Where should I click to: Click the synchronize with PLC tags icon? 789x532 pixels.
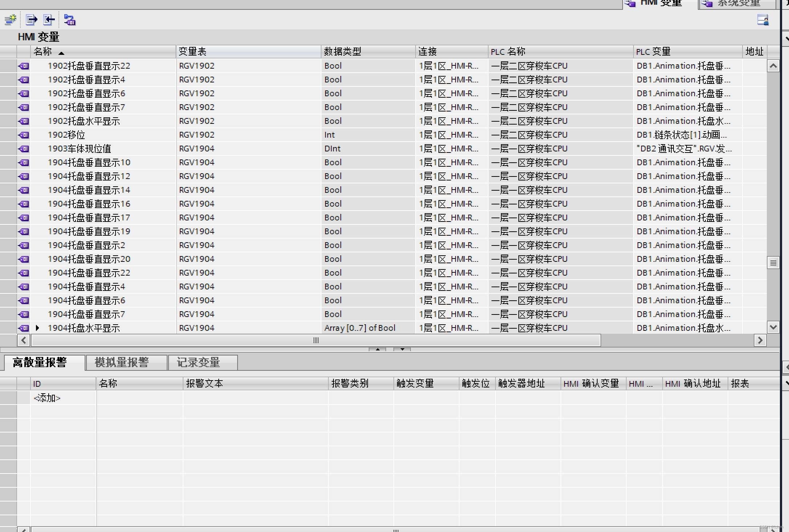[x=69, y=20]
